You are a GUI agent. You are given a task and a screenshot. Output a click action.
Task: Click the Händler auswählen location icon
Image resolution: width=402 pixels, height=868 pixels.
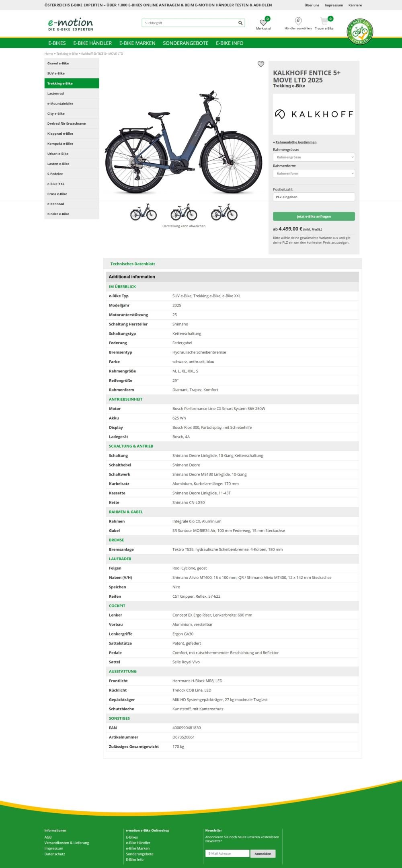(x=298, y=21)
